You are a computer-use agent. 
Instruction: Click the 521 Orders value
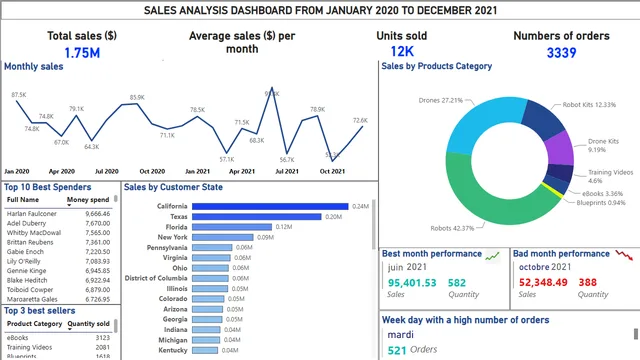[397, 351]
